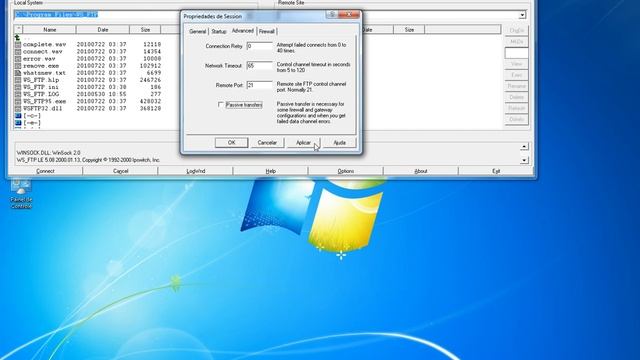Image resolution: width=640 pixels, height=360 pixels.
Task: Click the parent directory up-arrow icon
Action: pyautogui.click(x=17, y=38)
